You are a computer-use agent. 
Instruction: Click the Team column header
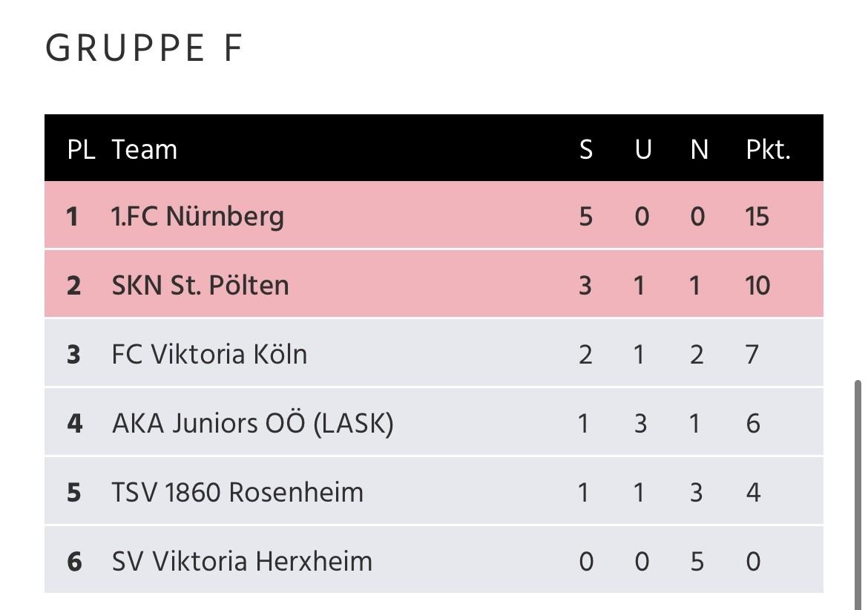click(144, 149)
